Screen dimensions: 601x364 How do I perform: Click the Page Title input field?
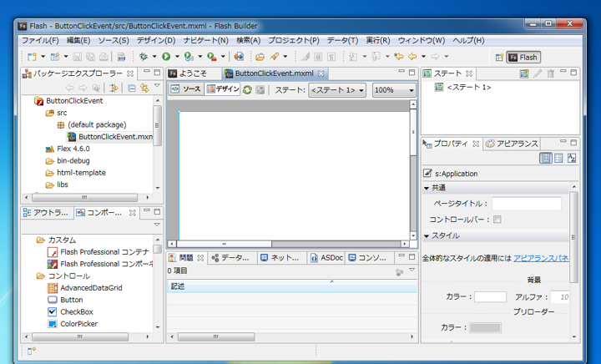(x=527, y=204)
